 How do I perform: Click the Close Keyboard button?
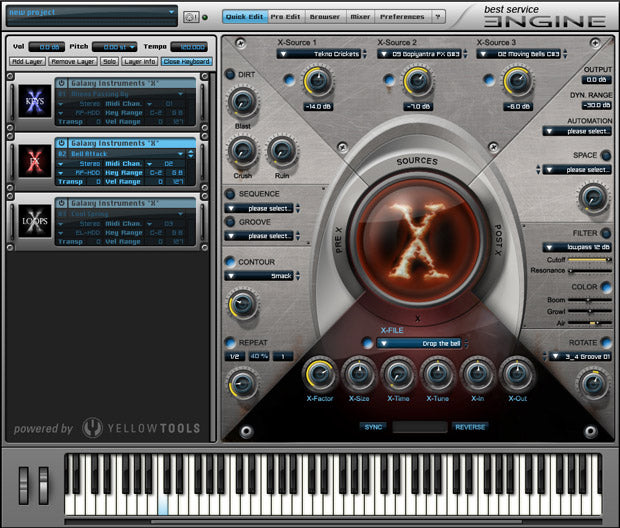pos(186,61)
